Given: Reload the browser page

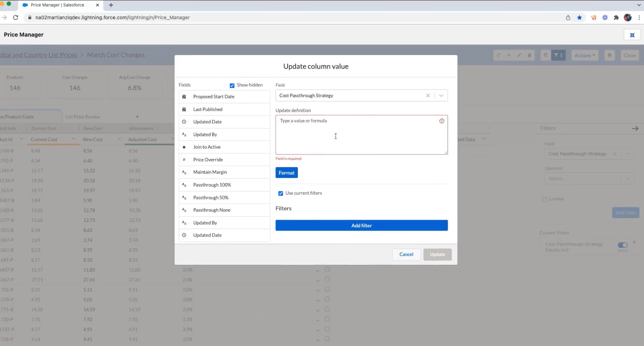Looking at the screenshot, I should tap(16, 18).
